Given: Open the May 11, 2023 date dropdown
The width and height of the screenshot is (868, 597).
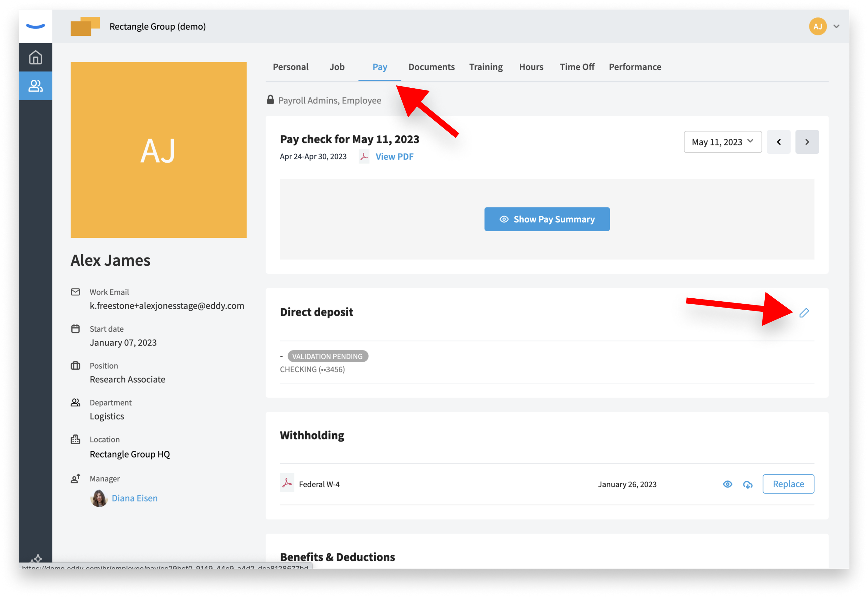Looking at the screenshot, I should point(722,142).
